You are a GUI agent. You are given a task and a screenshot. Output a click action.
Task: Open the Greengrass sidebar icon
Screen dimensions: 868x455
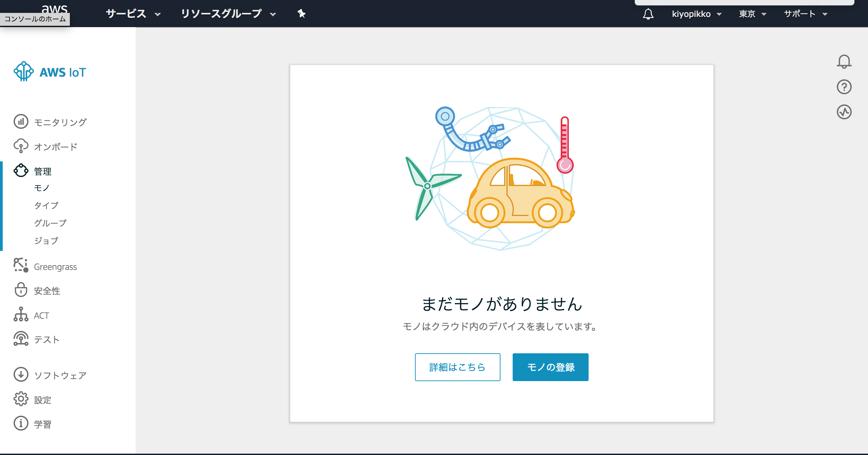[21, 265]
